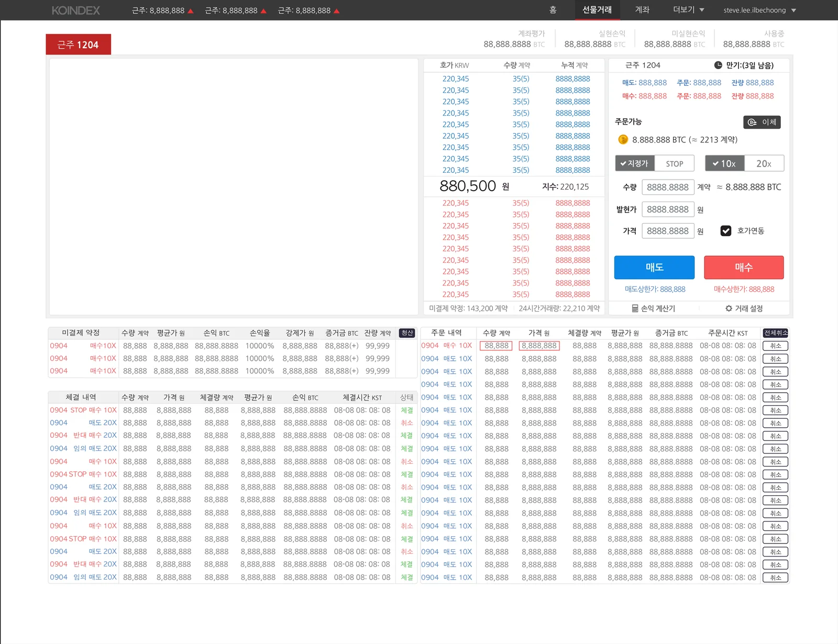Click the KOINDEX logo

[x=76, y=10]
